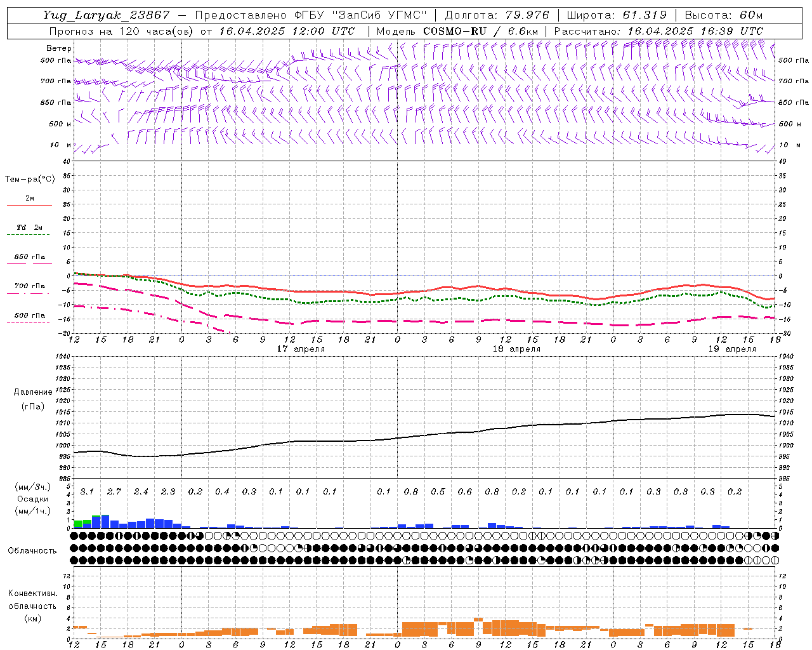Click the '18 апреля' date label
The height and width of the screenshot is (650, 812).
516,349
